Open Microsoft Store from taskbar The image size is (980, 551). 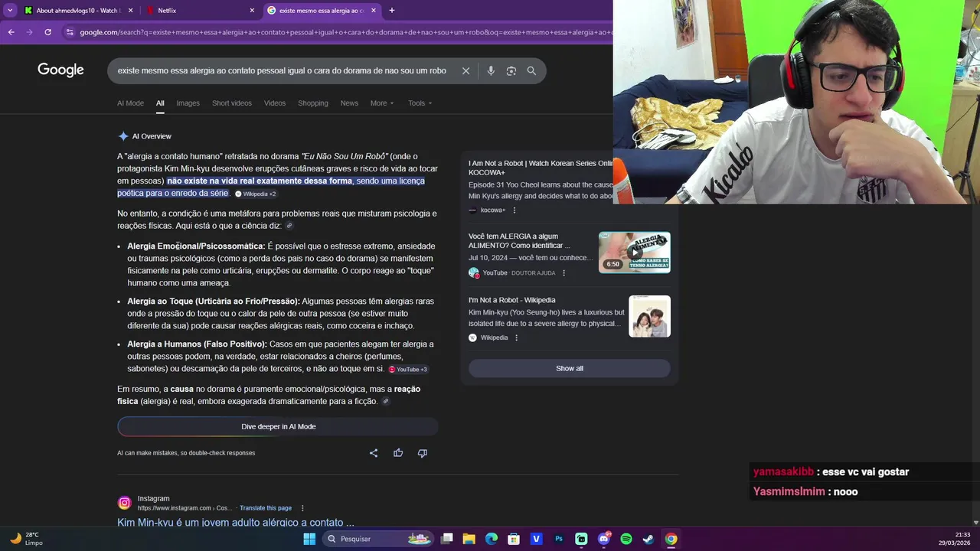click(514, 539)
